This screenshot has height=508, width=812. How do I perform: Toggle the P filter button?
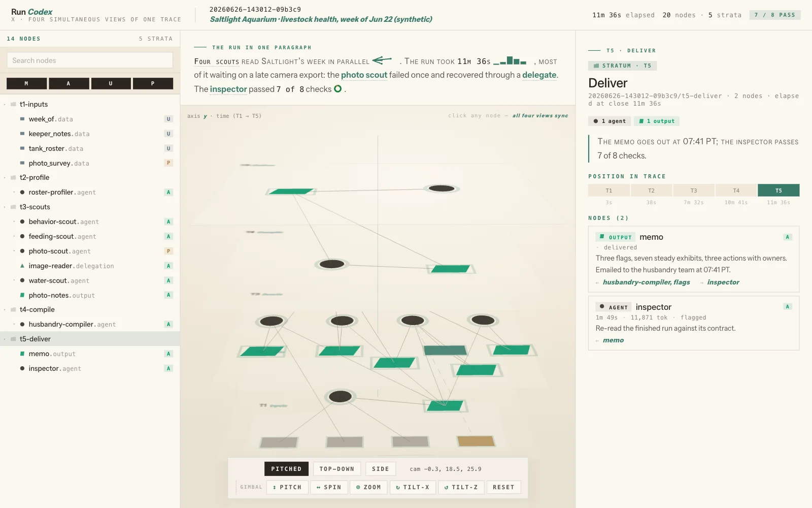pos(153,83)
